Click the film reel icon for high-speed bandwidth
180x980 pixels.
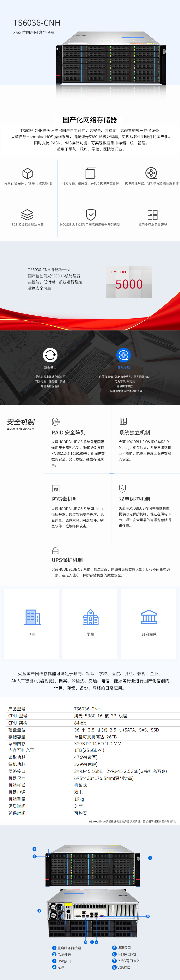(x=151, y=173)
